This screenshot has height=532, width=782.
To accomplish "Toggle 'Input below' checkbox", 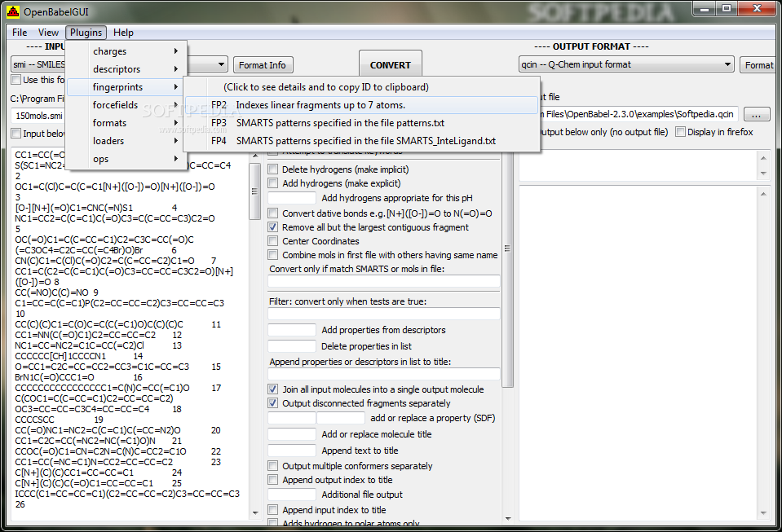I will point(16,133).
